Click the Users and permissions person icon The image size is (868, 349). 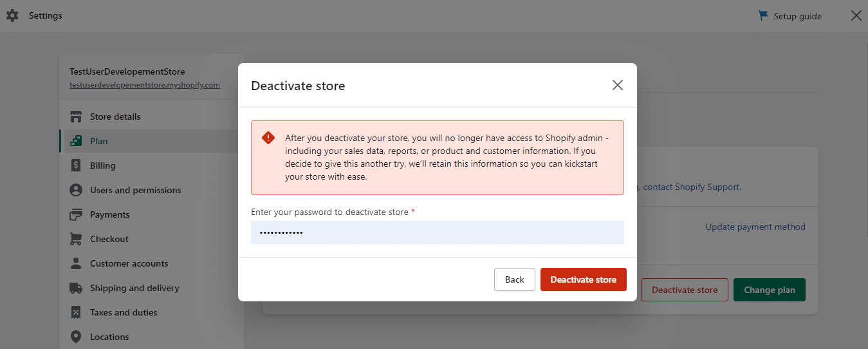click(x=76, y=190)
